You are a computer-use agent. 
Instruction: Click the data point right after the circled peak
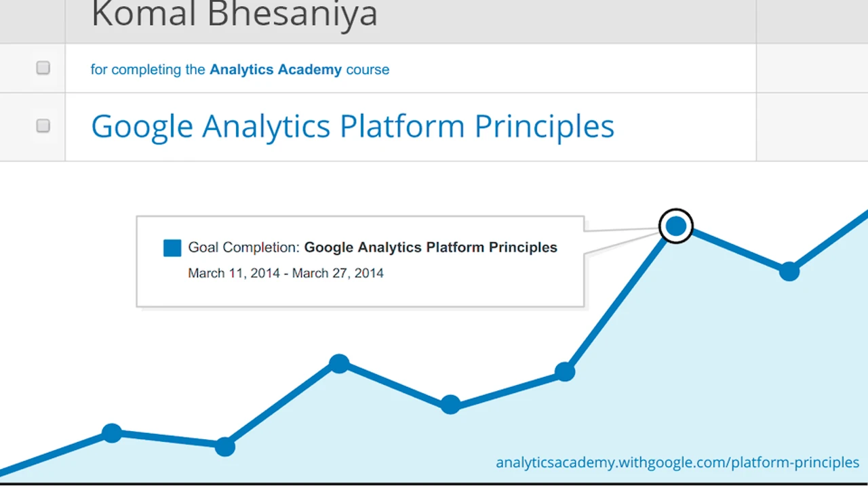[x=789, y=271]
